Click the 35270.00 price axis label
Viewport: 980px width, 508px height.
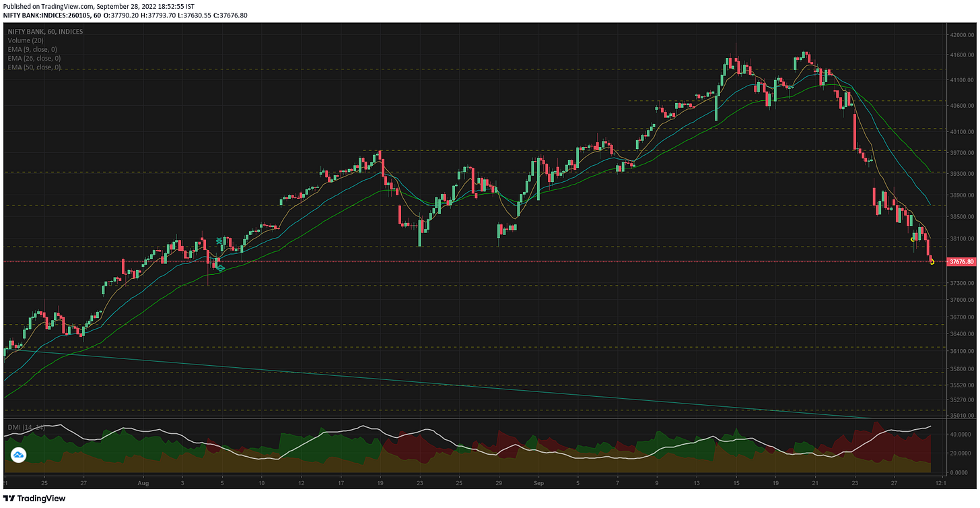click(963, 400)
